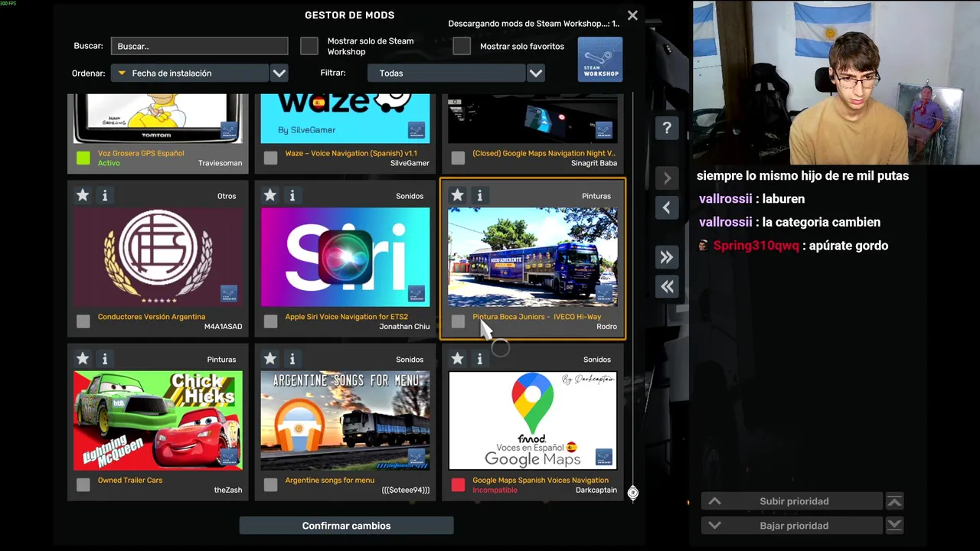The width and height of the screenshot is (980, 551).
Task: Select the Google Maps Voces en Español thumbnail
Action: pyautogui.click(x=533, y=420)
